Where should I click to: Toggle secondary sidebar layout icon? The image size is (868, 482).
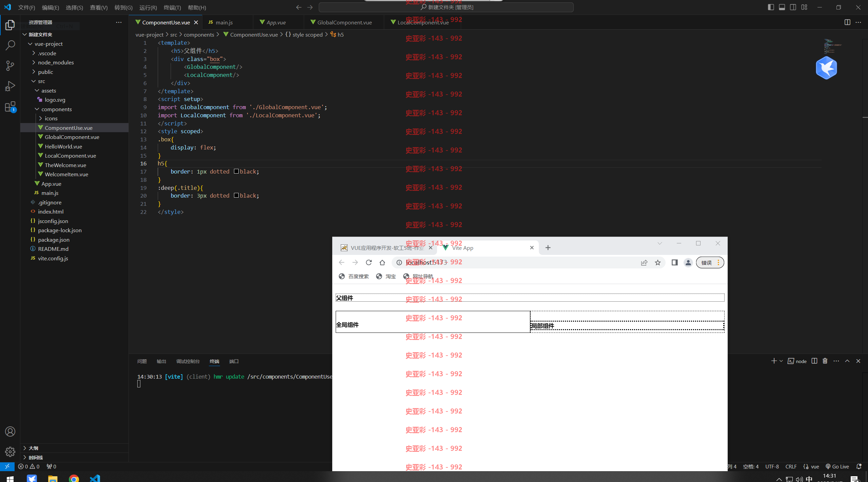[793, 7]
